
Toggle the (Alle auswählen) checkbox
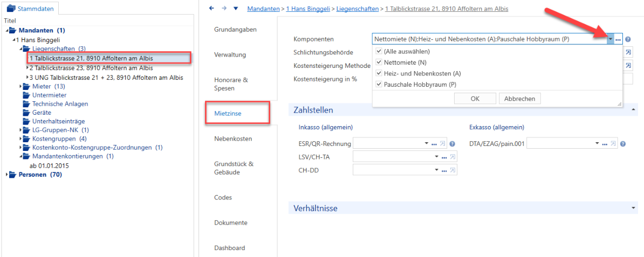(379, 52)
